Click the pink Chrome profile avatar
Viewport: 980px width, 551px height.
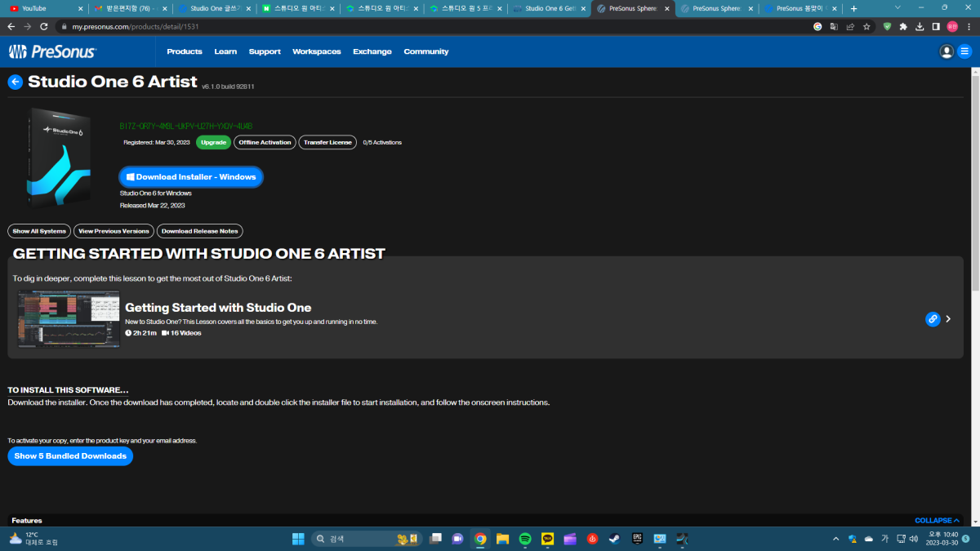click(952, 26)
